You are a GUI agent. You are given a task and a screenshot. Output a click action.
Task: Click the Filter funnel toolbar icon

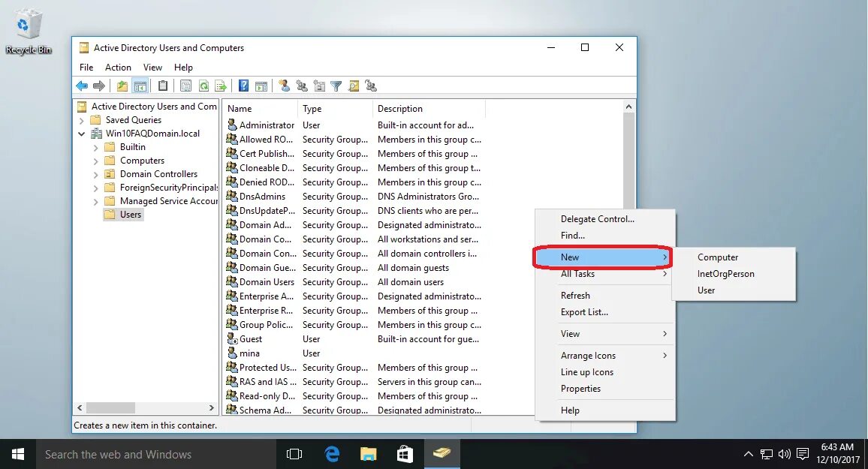click(336, 86)
